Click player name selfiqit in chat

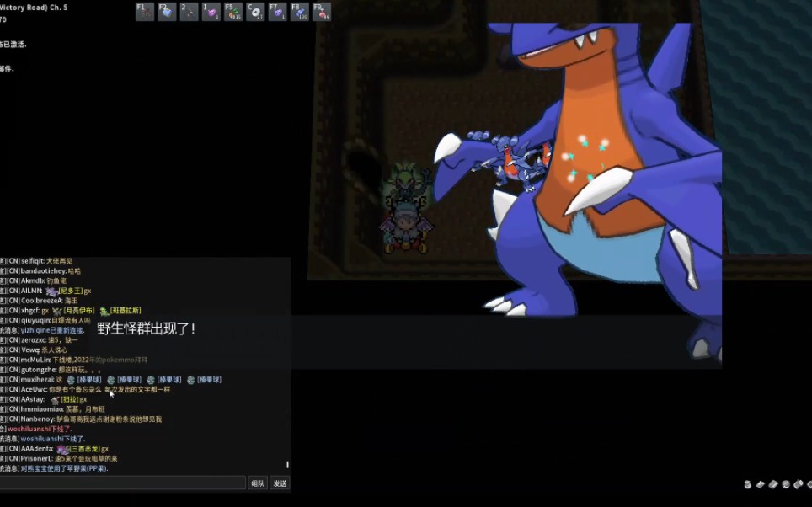32,262
